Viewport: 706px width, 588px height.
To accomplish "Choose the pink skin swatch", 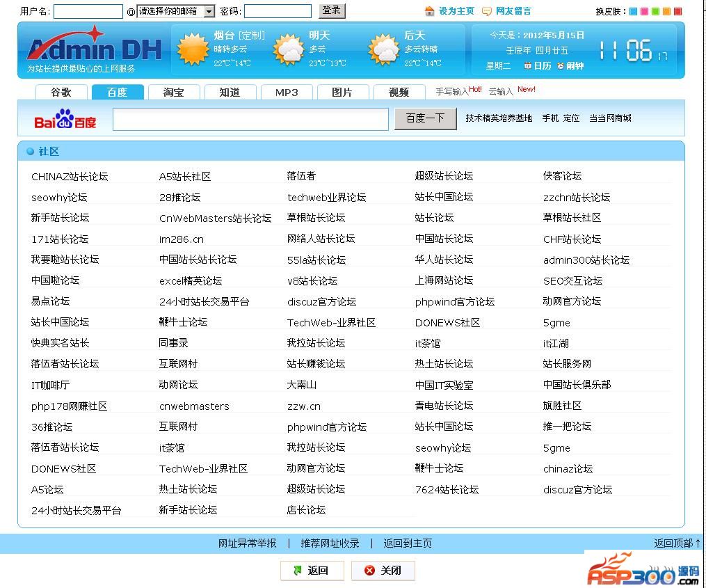I will click(x=644, y=11).
